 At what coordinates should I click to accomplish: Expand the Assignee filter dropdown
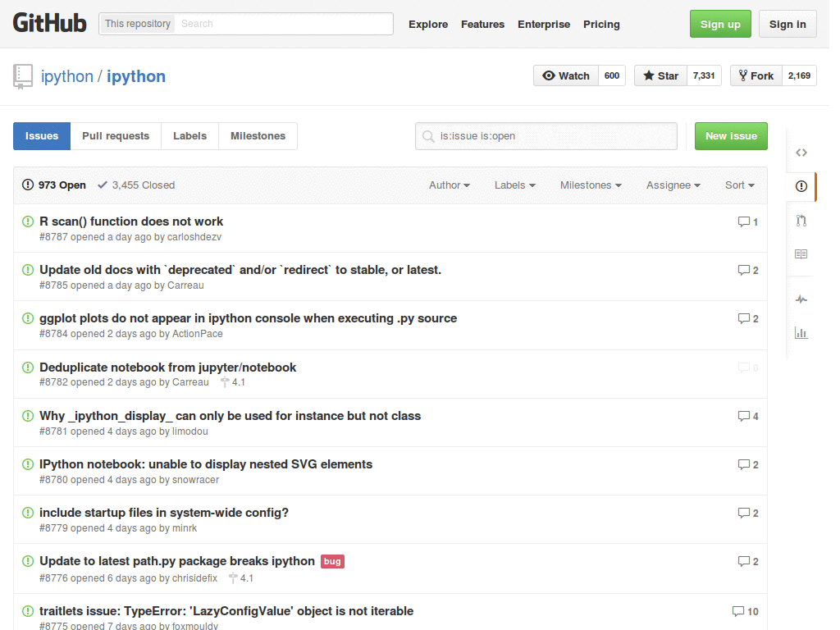[673, 185]
